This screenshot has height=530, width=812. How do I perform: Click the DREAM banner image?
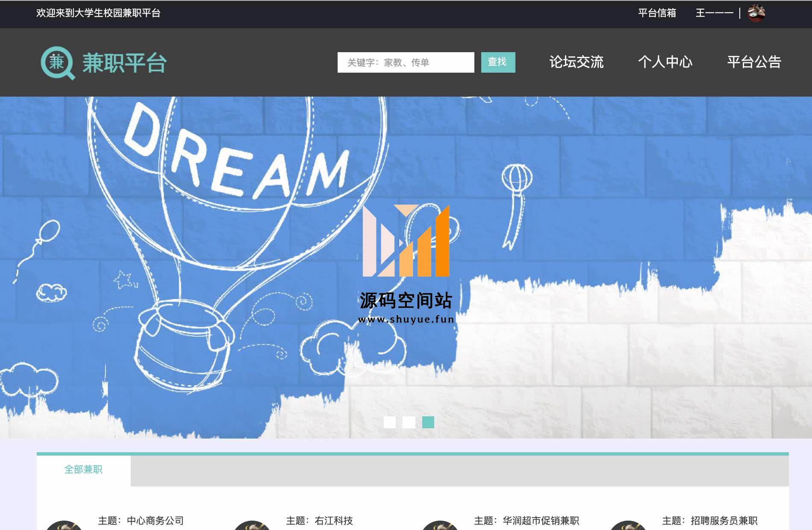[x=406, y=268]
